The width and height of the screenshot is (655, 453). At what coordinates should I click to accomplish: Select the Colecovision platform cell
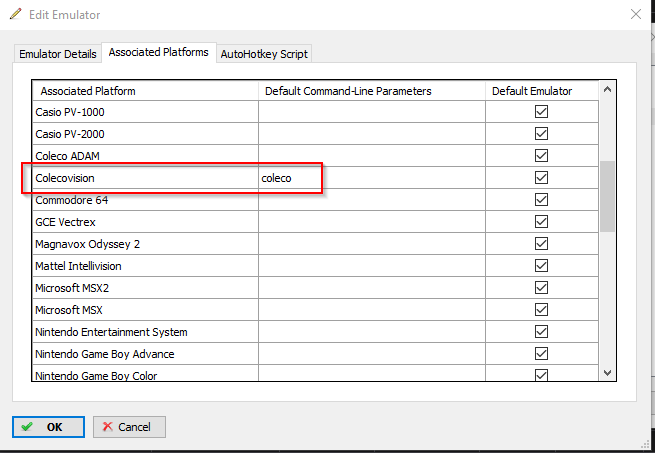(145, 178)
